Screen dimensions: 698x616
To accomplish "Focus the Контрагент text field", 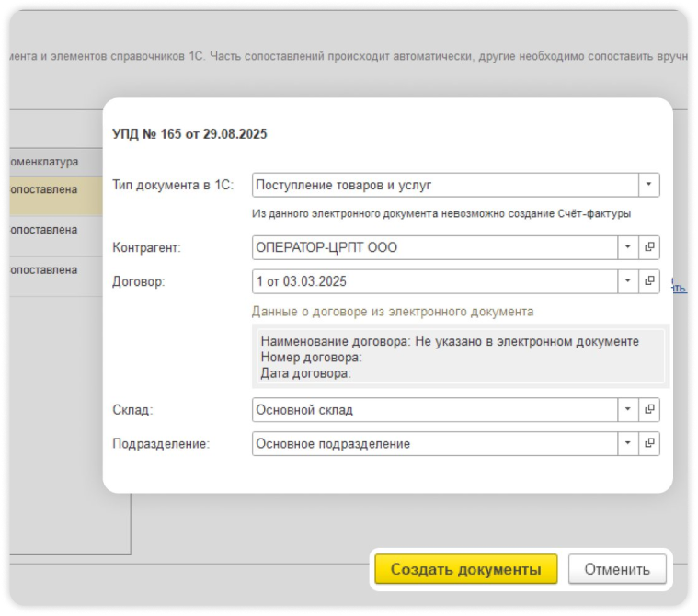I will pyautogui.click(x=434, y=247).
